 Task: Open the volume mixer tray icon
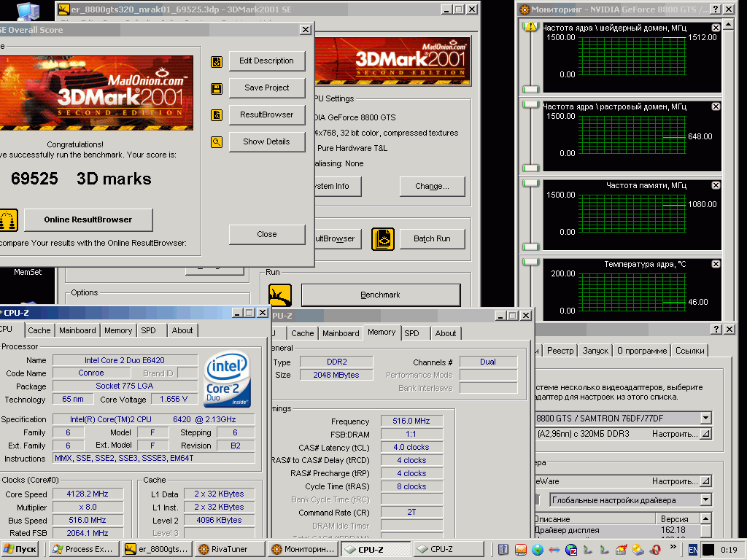tap(503, 550)
